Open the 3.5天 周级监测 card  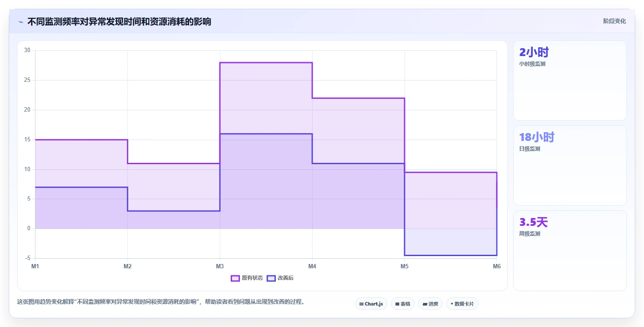[570, 250]
